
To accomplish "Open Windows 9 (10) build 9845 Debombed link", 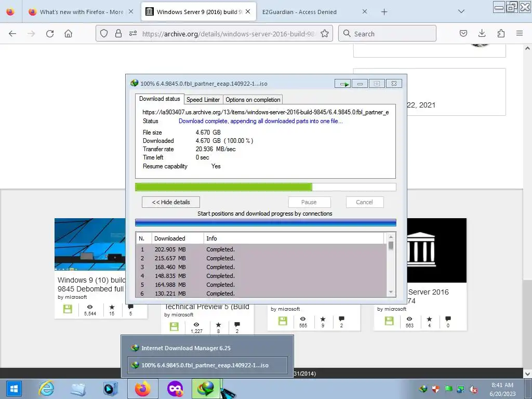I will 90,284.
